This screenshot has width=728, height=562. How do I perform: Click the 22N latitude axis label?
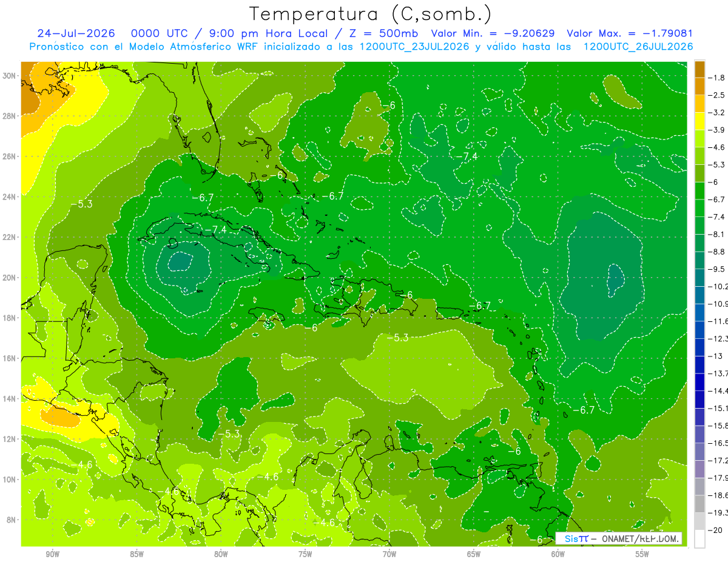pyautogui.click(x=10, y=237)
